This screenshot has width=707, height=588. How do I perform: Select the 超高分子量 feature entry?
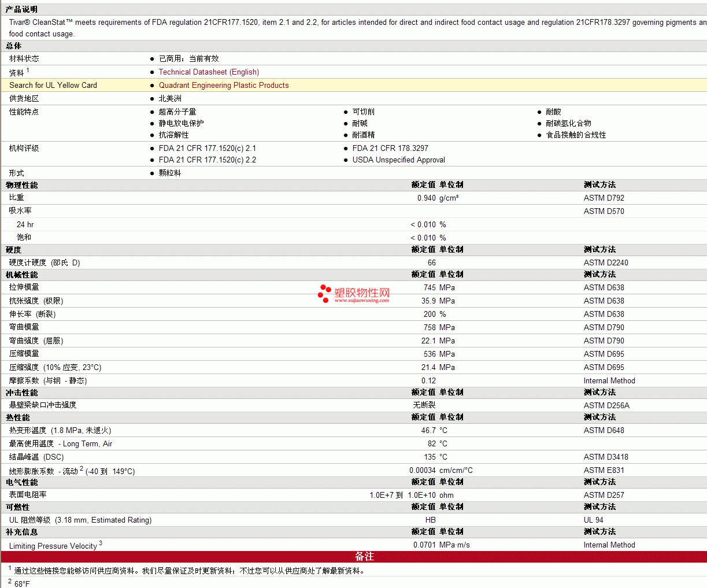coord(177,112)
